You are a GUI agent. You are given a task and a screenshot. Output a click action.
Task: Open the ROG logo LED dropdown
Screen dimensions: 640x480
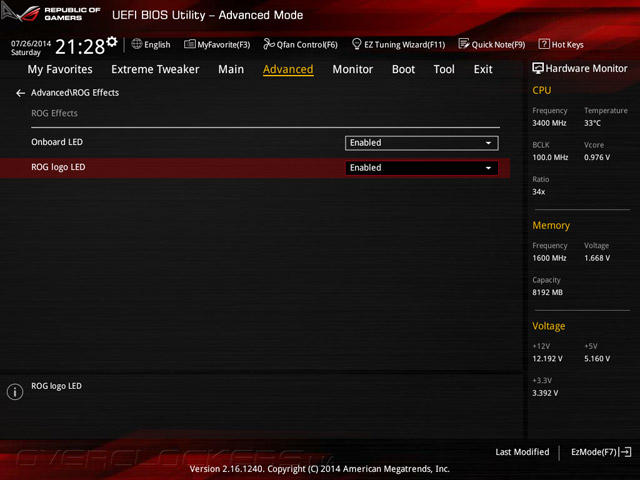(421, 168)
